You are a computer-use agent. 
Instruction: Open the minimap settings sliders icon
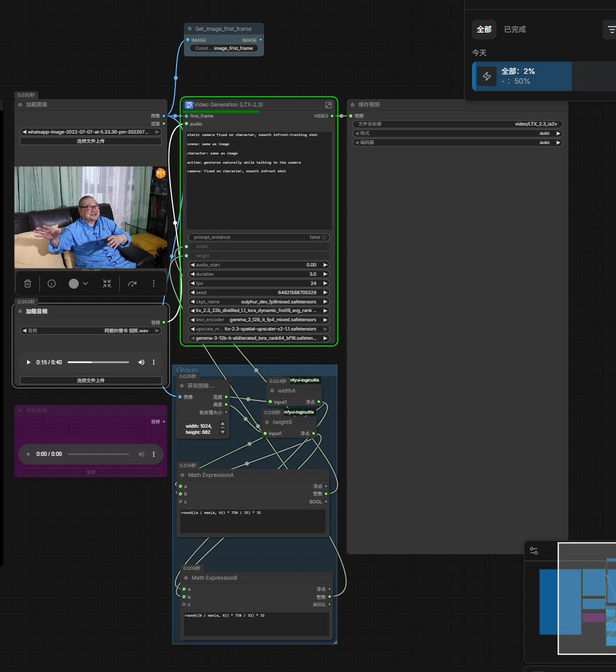534,551
